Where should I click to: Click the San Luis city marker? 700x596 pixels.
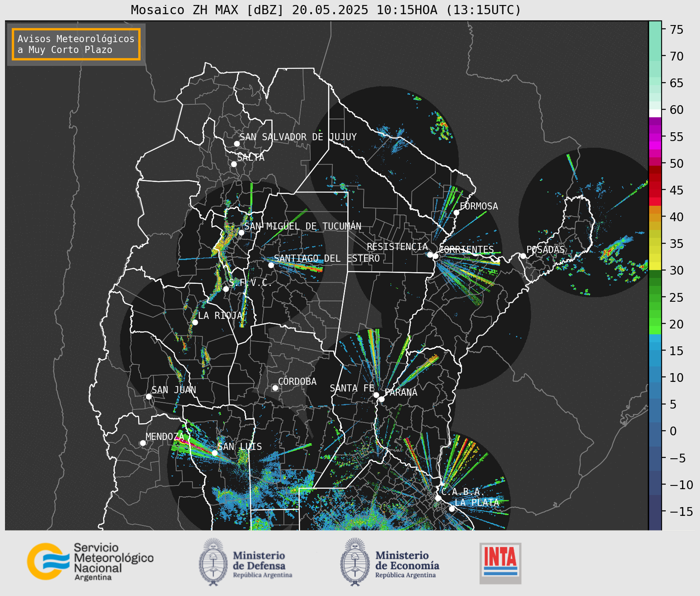[x=215, y=453]
